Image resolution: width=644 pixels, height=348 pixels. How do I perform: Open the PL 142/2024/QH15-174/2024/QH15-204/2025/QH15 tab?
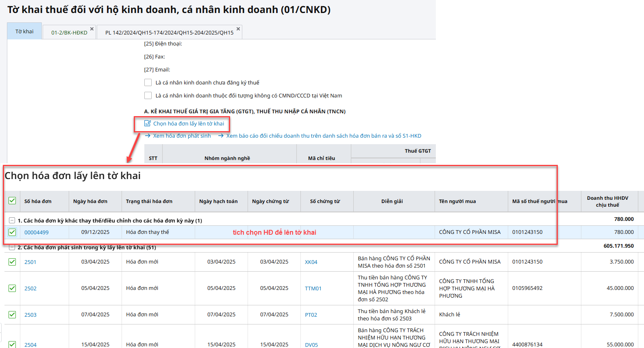(169, 32)
